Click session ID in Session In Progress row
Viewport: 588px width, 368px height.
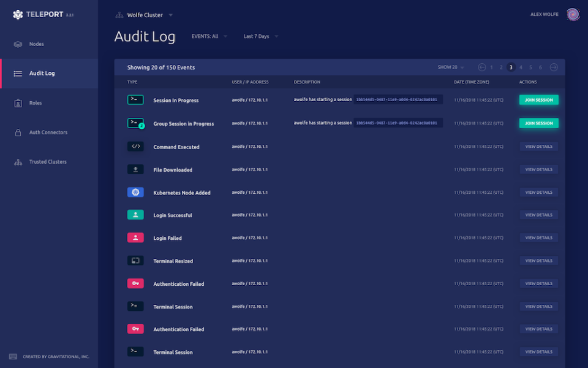click(x=398, y=99)
